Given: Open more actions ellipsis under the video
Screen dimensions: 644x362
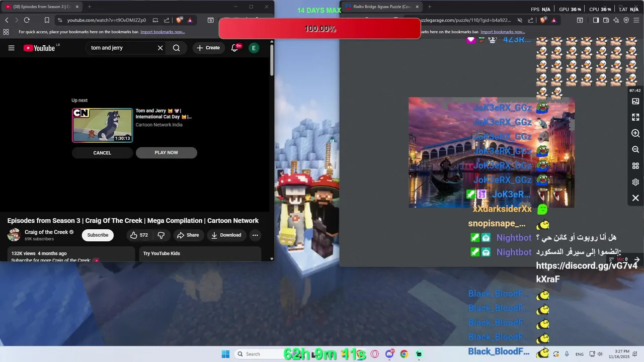Looking at the screenshot, I should tap(255, 235).
